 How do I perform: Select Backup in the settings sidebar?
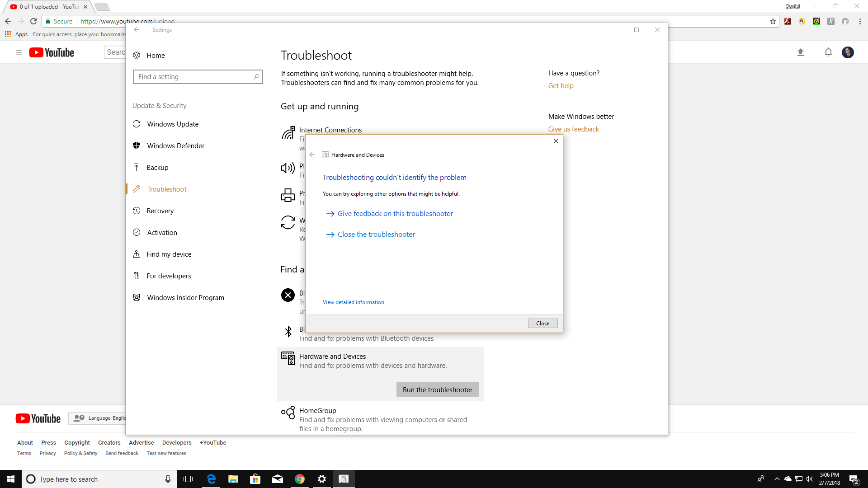(x=157, y=168)
